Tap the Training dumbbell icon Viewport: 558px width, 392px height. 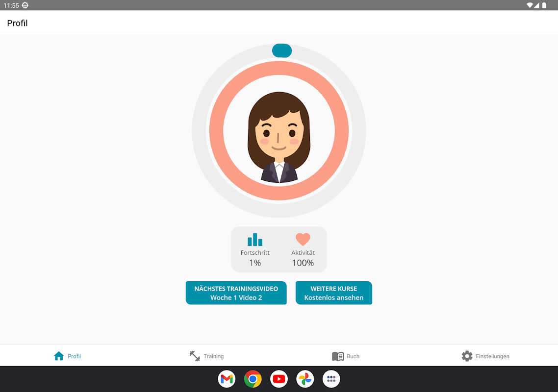click(195, 356)
